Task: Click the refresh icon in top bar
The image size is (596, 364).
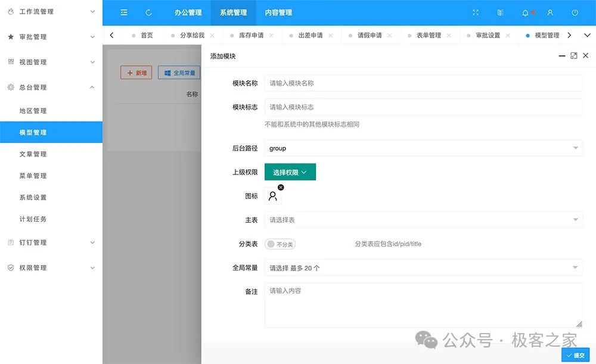Action: [148, 13]
